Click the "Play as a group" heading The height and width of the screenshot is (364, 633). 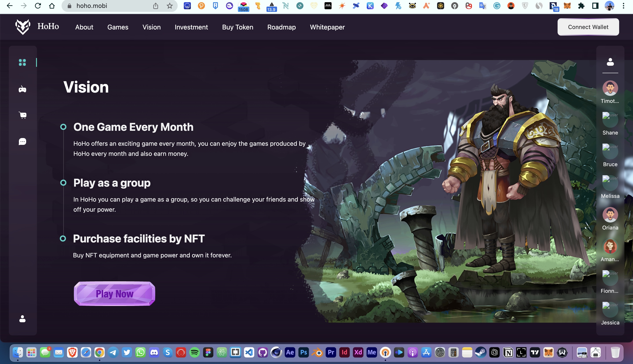pos(112,183)
